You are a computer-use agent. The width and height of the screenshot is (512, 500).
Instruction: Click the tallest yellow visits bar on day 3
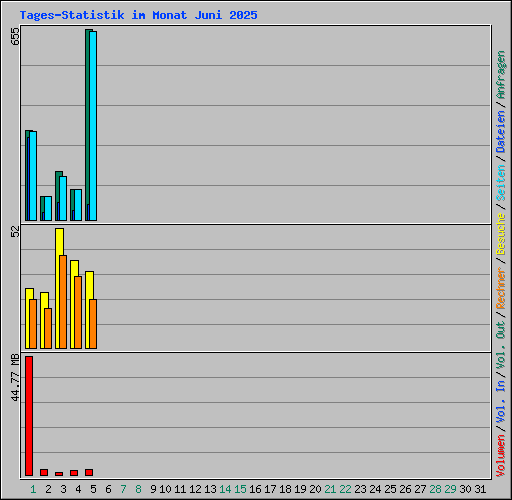(59, 288)
